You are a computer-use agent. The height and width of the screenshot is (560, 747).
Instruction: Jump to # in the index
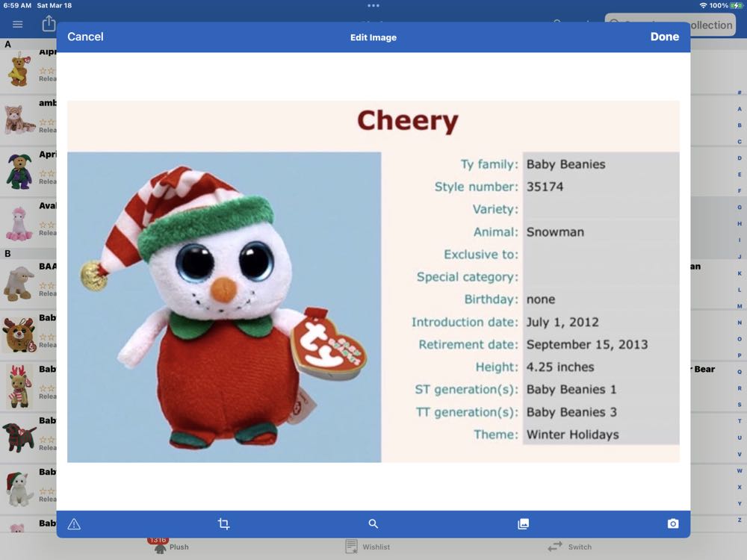(x=740, y=93)
